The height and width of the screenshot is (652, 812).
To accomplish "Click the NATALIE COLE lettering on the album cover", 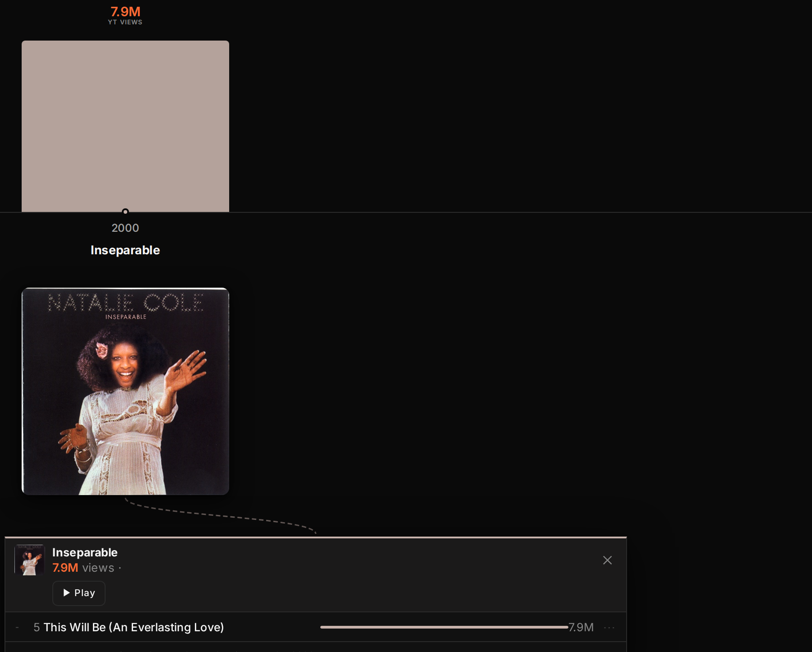I will click(125, 303).
